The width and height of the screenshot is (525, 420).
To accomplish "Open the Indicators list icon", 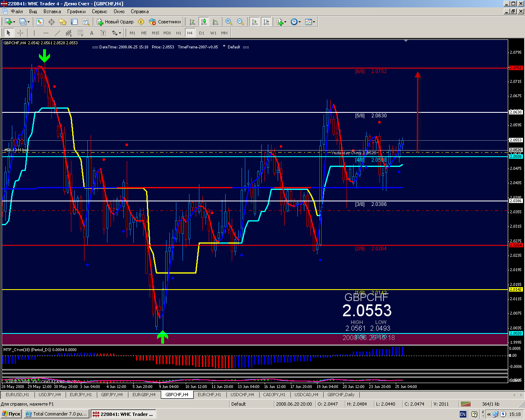I will point(280,22).
